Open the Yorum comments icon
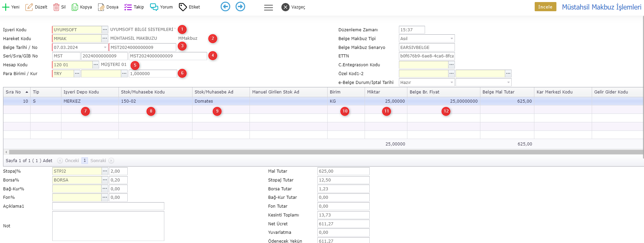Image resolution: width=644 pixels, height=243 pixels. click(154, 7)
